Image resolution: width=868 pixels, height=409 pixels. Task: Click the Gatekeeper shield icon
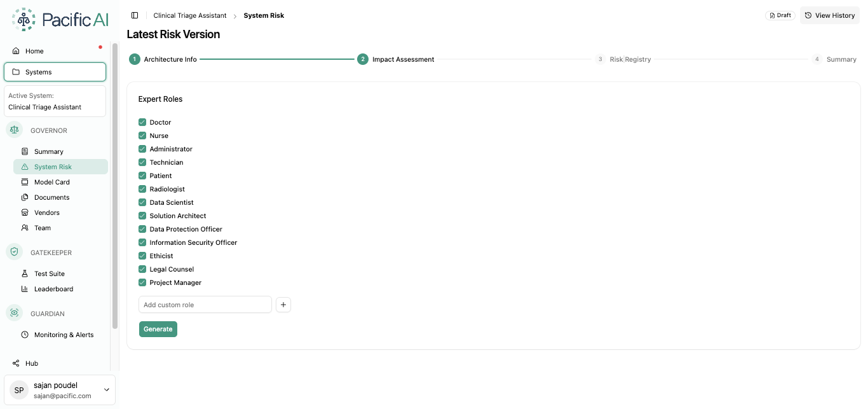click(14, 252)
